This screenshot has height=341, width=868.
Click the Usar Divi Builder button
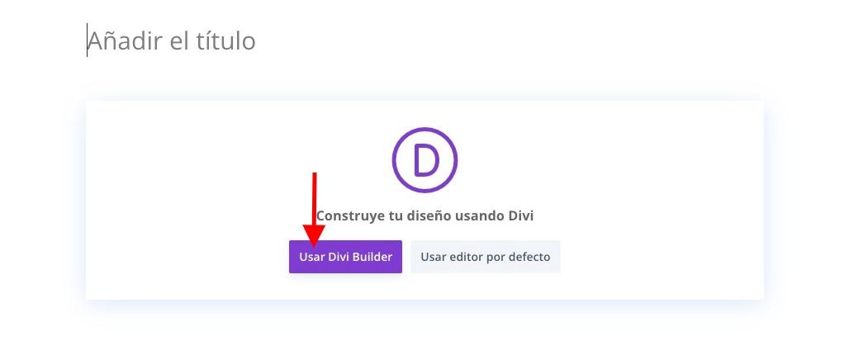tap(345, 257)
